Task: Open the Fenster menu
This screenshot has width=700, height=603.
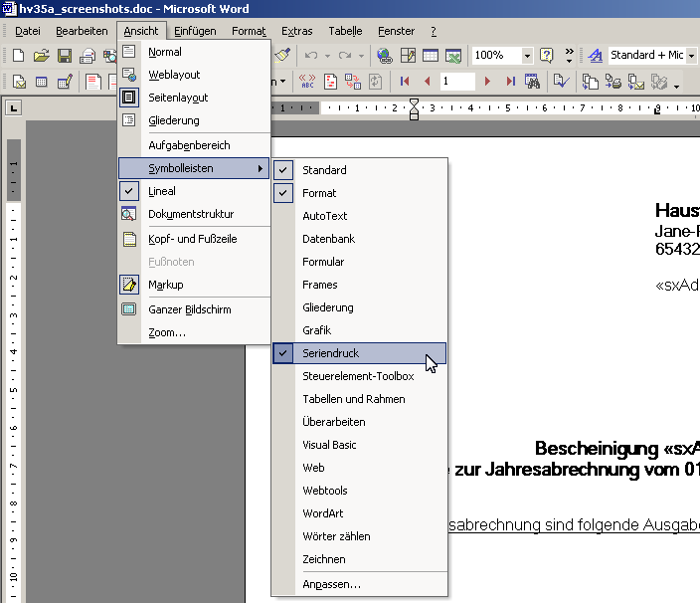Action: (396, 31)
